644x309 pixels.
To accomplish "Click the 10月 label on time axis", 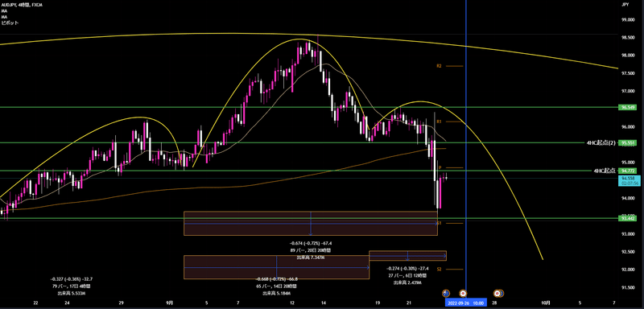I will [x=546, y=303].
